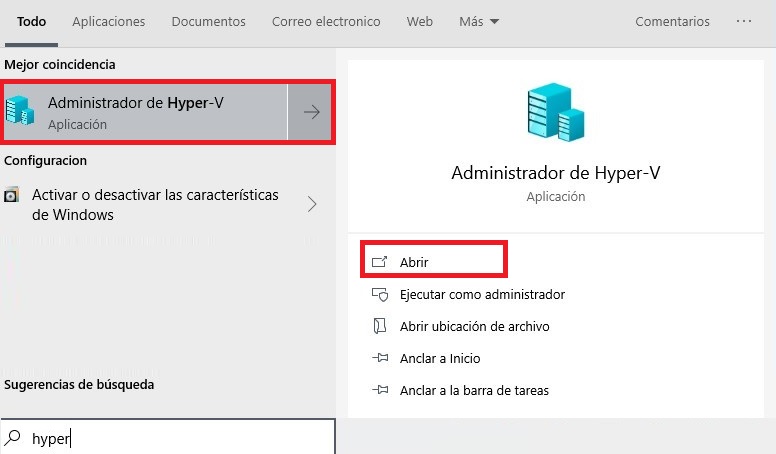The image size is (776, 454).
Task: Expand Hyper-V result with the right arrow
Action: tap(310, 112)
